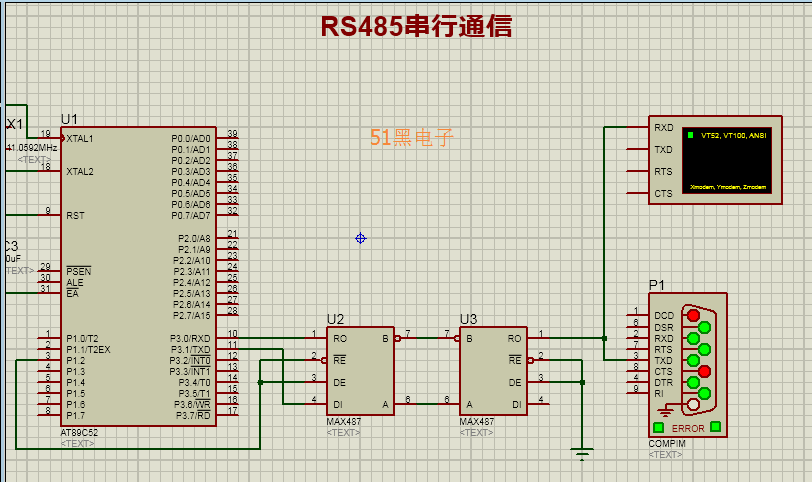Select the ground terminal symbol

[x=582, y=454]
